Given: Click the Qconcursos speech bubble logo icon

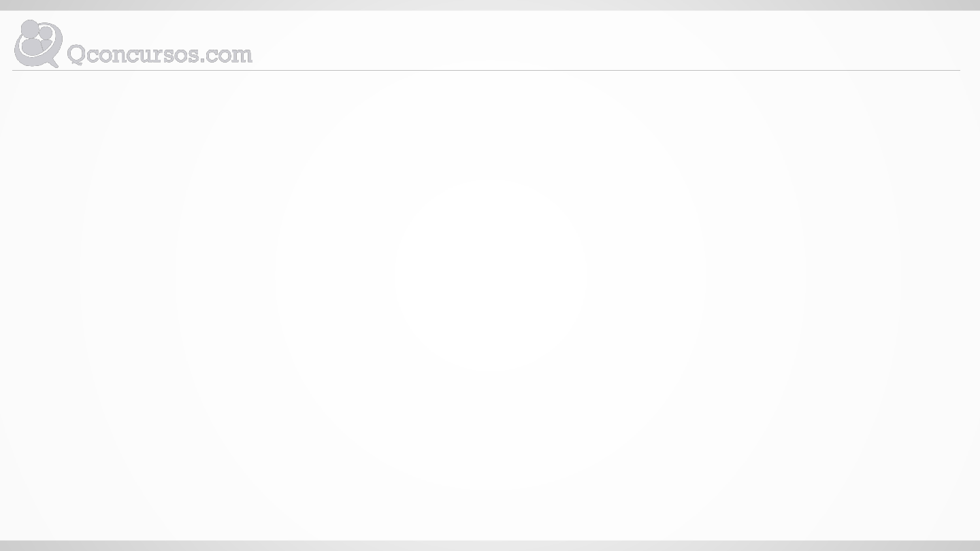Looking at the screenshot, I should pyautogui.click(x=38, y=44).
